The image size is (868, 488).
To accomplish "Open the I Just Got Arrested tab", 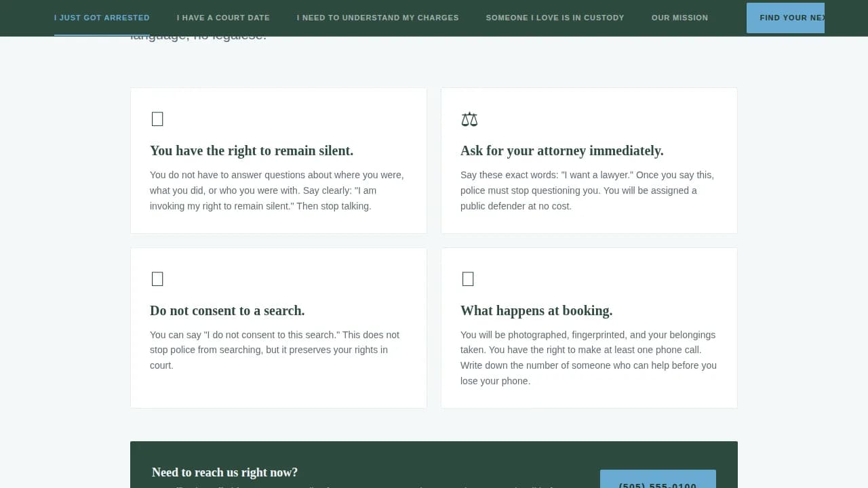I will pyautogui.click(x=102, y=18).
